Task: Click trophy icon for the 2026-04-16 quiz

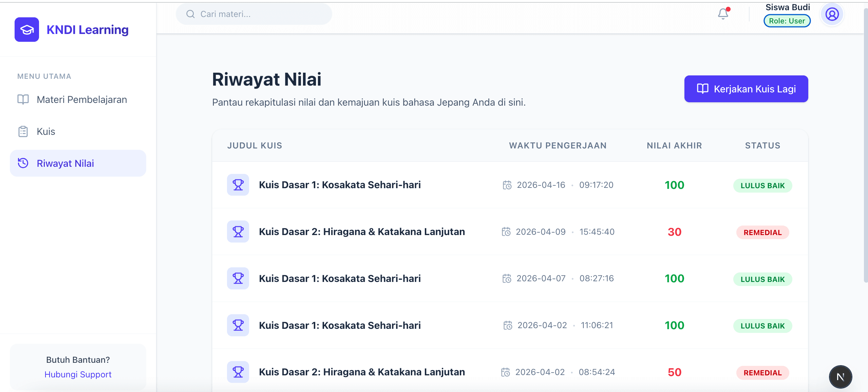Action: 238,185
